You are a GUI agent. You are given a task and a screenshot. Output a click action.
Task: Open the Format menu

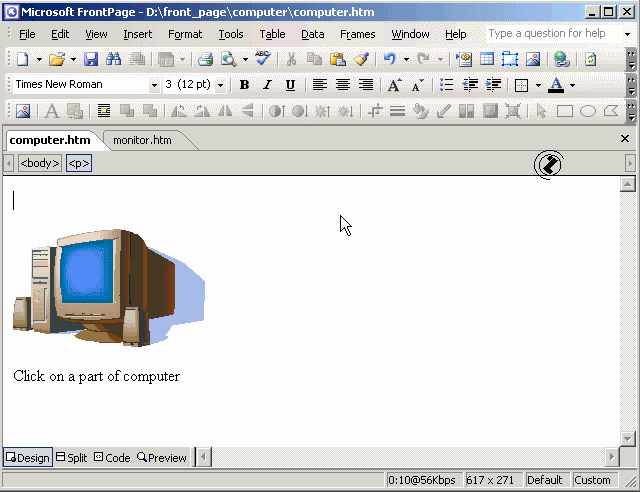coord(185,34)
